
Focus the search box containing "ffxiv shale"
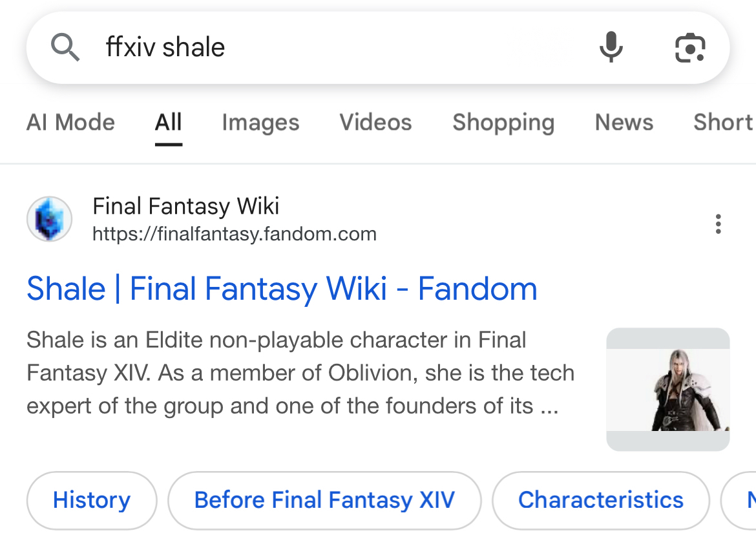[323, 48]
